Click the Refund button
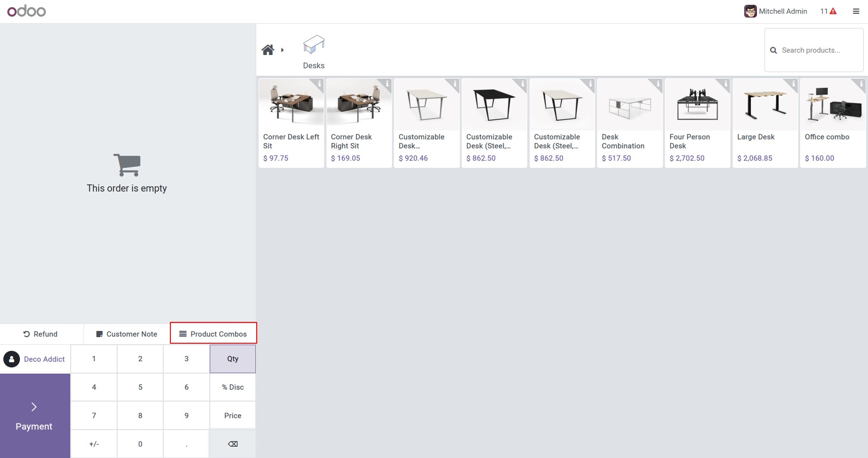This screenshot has height=458, width=868. tap(41, 334)
